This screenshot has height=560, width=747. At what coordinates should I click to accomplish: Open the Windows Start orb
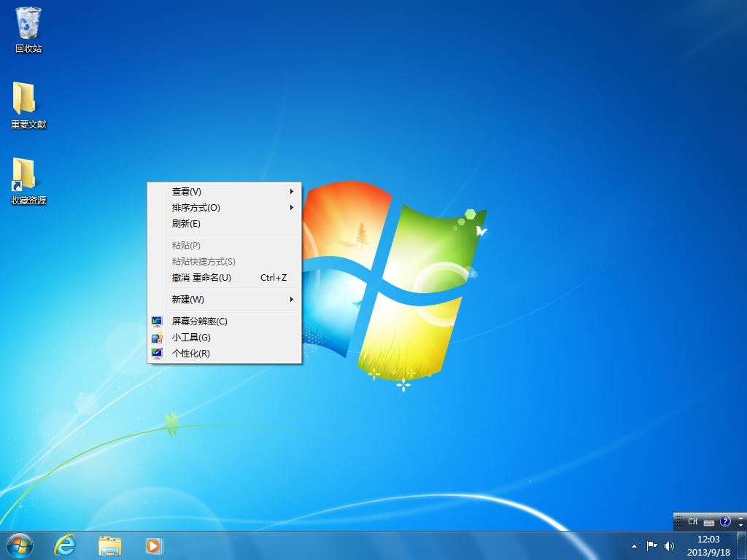tap(20, 545)
